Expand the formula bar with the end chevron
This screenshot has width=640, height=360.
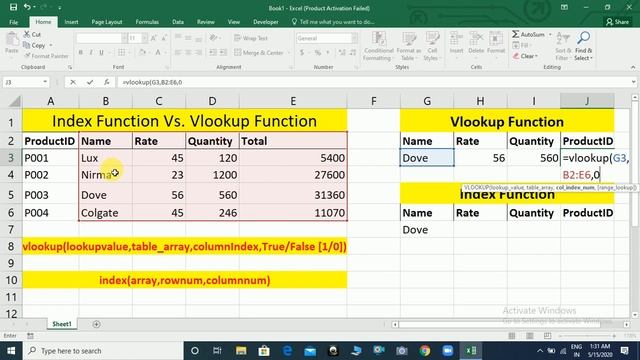[633, 82]
